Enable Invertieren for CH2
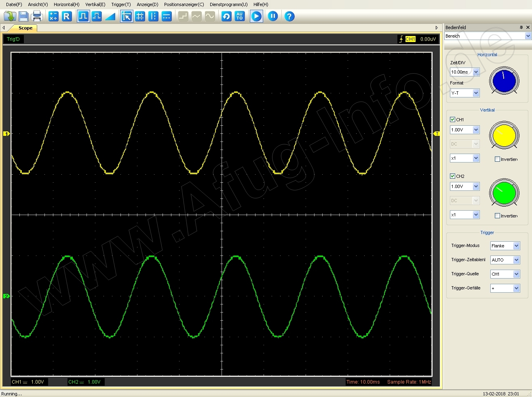 (497, 216)
